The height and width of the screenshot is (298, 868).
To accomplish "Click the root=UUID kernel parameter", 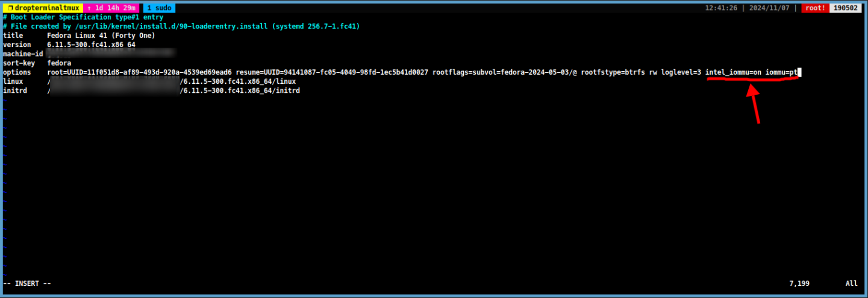I will point(139,72).
